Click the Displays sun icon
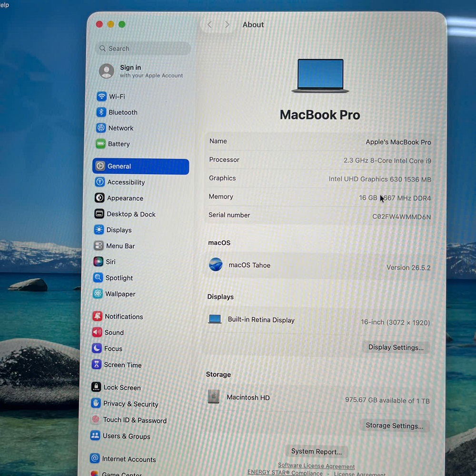Screen dimensions: 476x476 pyautogui.click(x=99, y=229)
